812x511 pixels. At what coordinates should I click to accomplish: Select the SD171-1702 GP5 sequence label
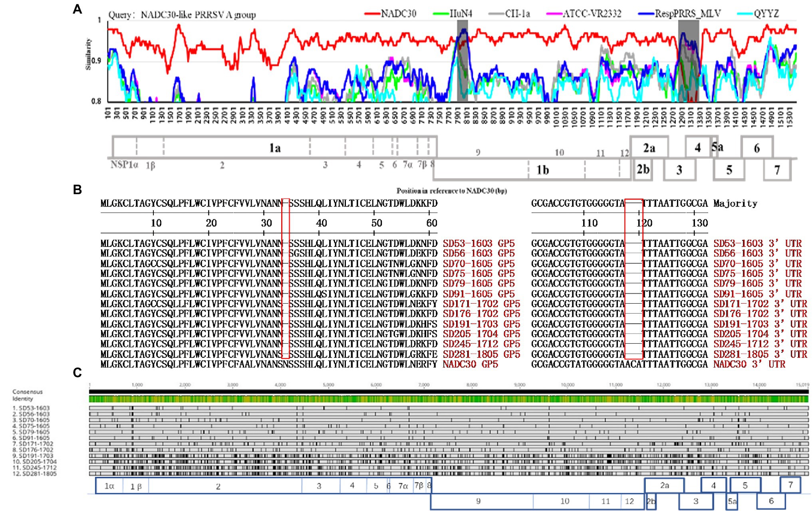point(481,304)
